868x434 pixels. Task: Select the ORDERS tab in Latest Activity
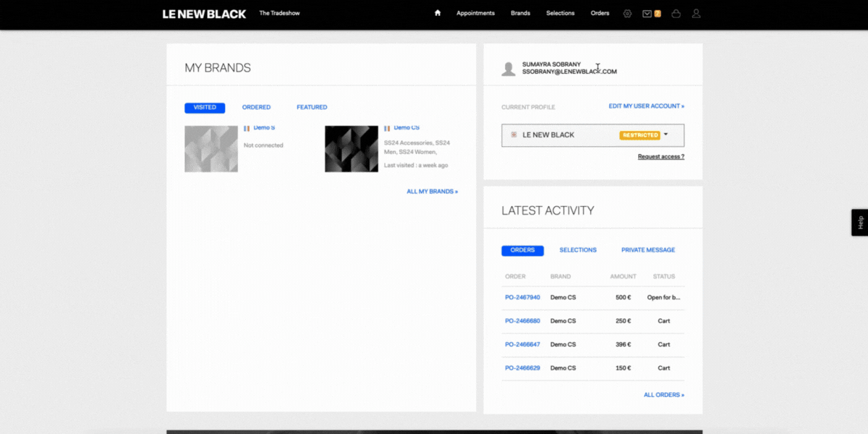click(522, 250)
